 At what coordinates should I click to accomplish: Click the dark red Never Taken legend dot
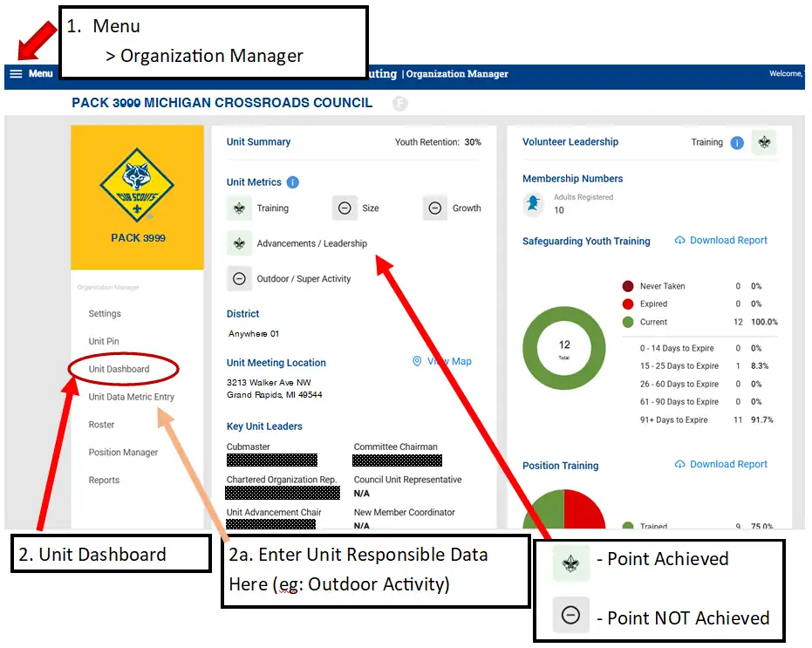point(628,286)
